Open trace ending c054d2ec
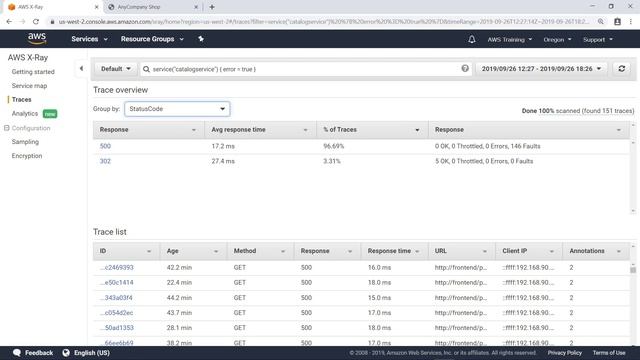This screenshot has width=640, height=360. pos(116,313)
